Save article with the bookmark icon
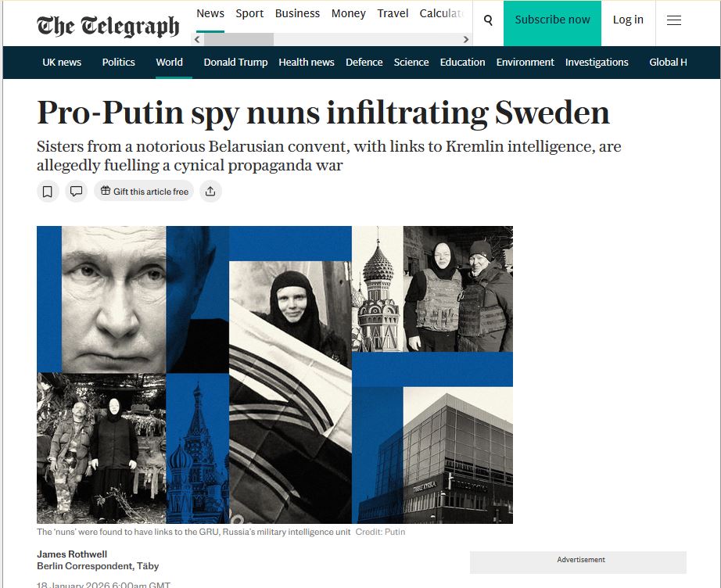The image size is (721, 588). (x=48, y=192)
